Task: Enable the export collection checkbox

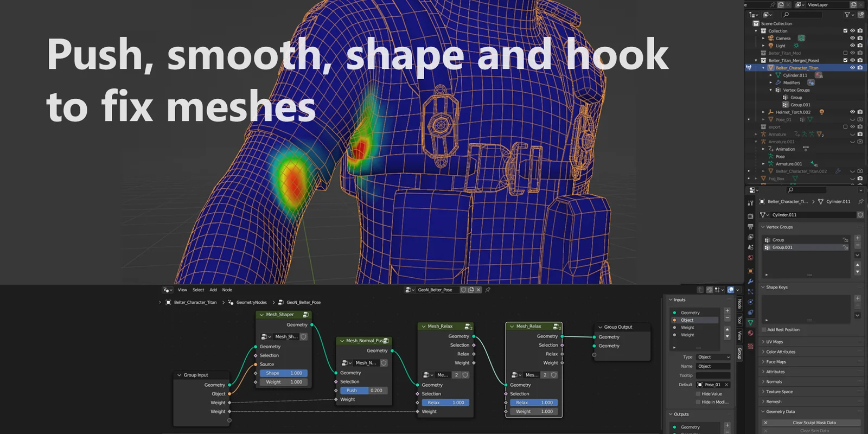Action: click(x=845, y=127)
